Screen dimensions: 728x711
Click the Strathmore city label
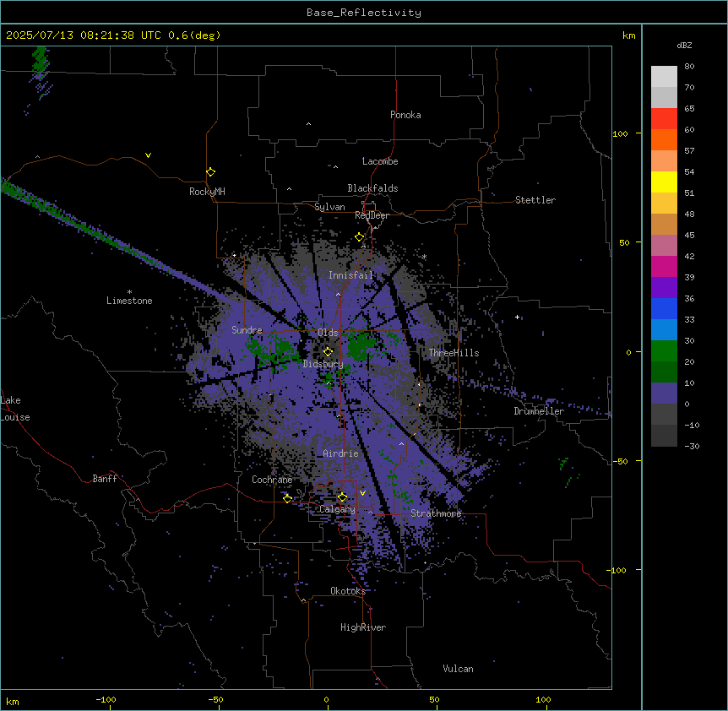(x=436, y=513)
